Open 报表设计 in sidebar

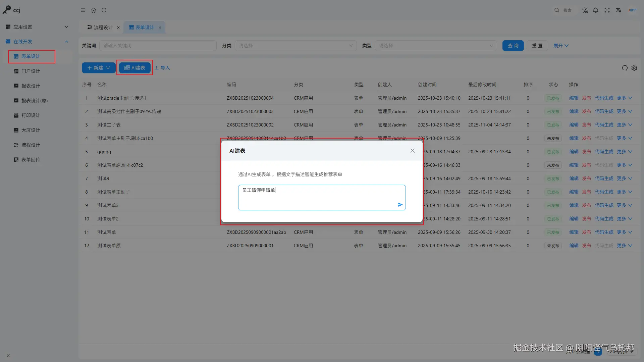[x=31, y=86]
